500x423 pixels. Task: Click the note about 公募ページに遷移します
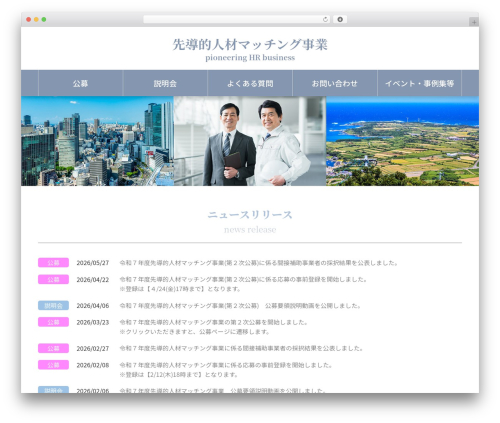[195, 332]
